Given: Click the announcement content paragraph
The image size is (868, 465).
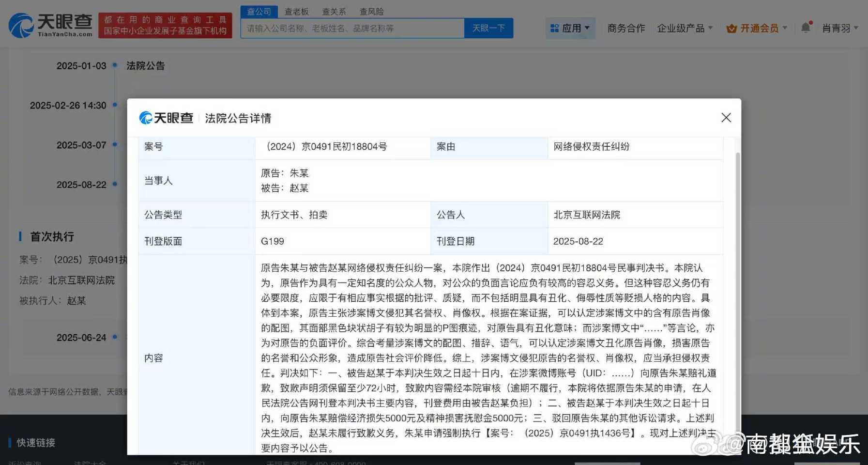Looking at the screenshot, I should (488, 357).
